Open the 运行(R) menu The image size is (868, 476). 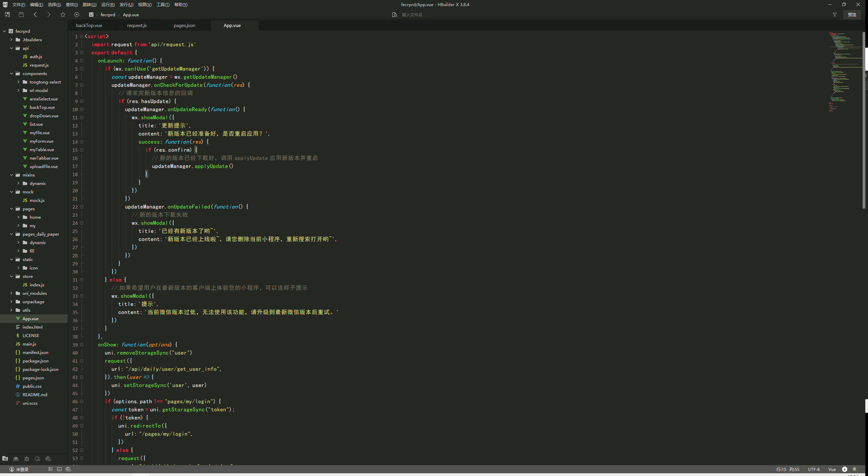coord(108,4)
